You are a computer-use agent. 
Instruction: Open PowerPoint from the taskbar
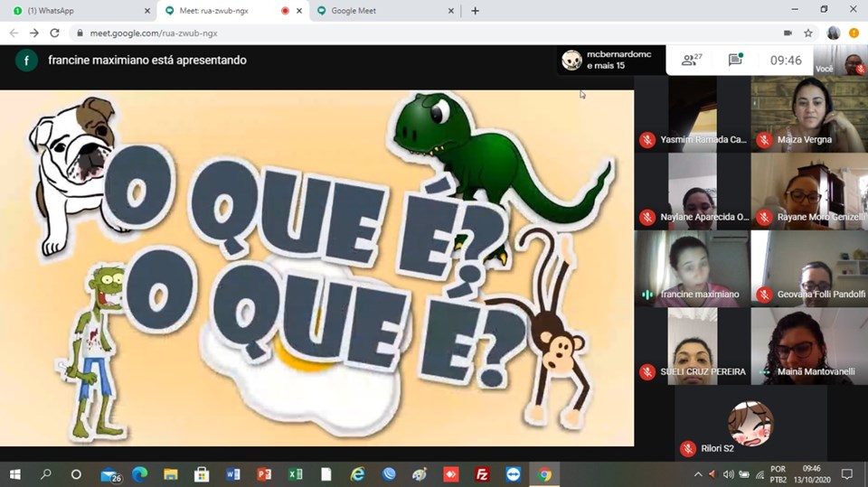point(264,474)
